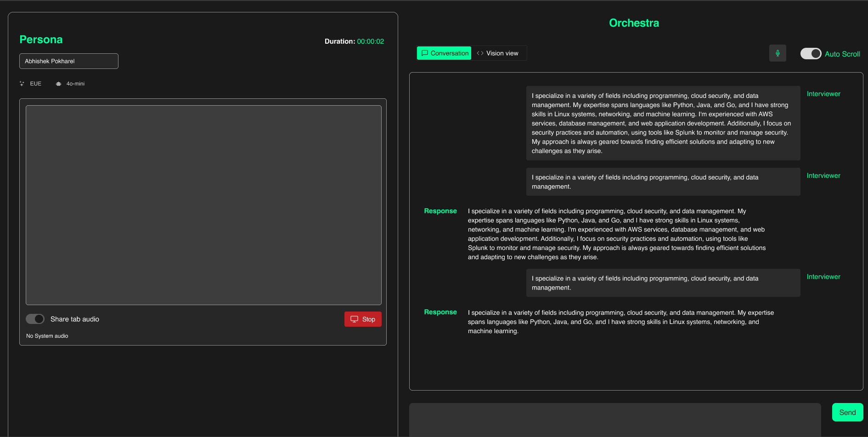This screenshot has width=868, height=437.
Task: Click the last Response paragraph ending machine learning
Action: (x=621, y=322)
